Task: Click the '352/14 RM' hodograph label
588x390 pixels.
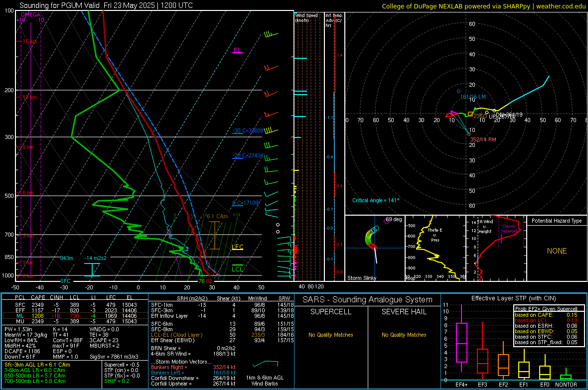Action: [x=483, y=139]
